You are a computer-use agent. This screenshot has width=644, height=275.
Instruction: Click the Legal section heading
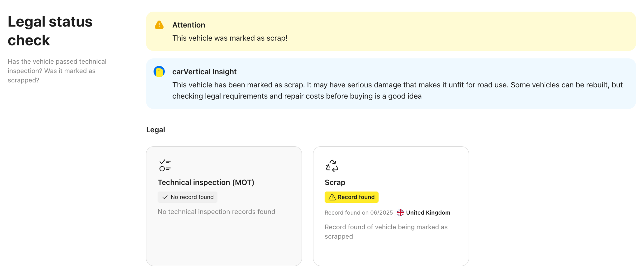click(155, 130)
